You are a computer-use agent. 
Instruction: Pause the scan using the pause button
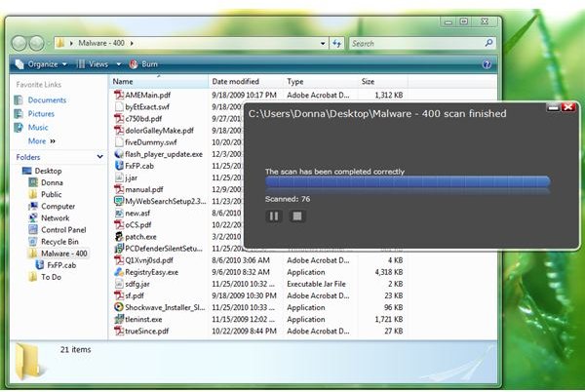coord(274,216)
